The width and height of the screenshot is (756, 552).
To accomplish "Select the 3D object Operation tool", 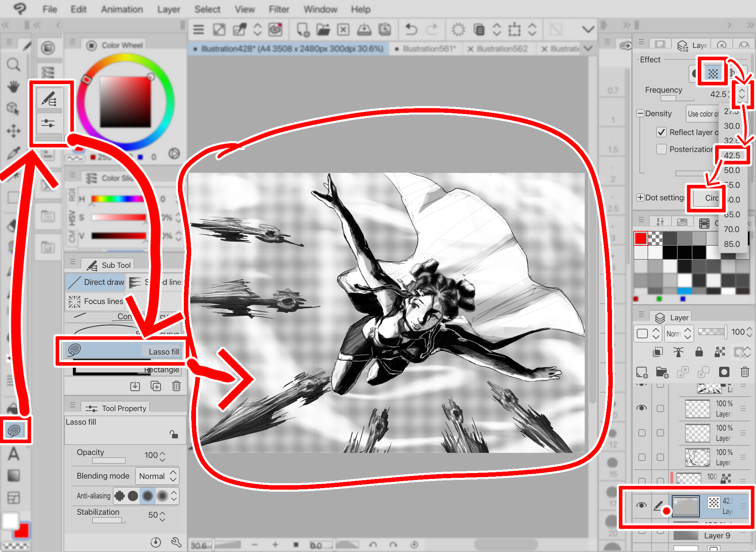I will pos(14,108).
